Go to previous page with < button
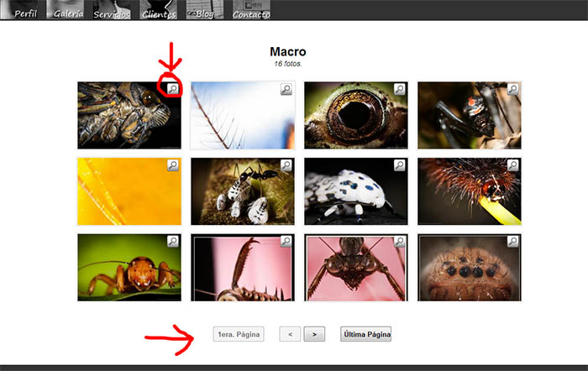Screen dimensions: 588x371 (290, 334)
